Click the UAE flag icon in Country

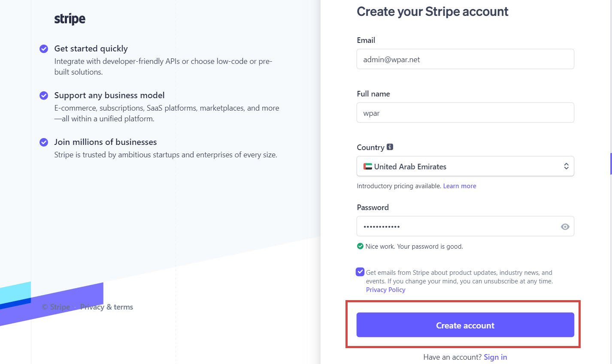pyautogui.click(x=368, y=166)
